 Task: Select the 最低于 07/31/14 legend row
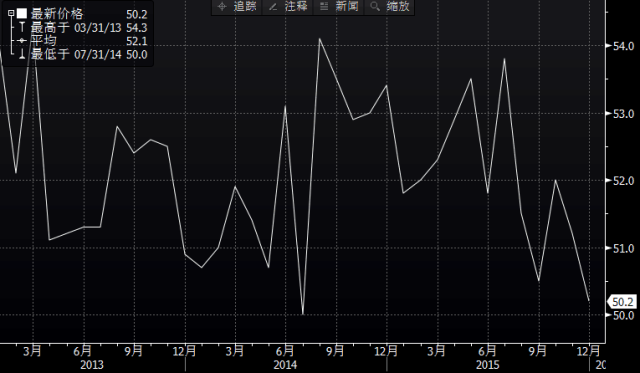click(89, 54)
